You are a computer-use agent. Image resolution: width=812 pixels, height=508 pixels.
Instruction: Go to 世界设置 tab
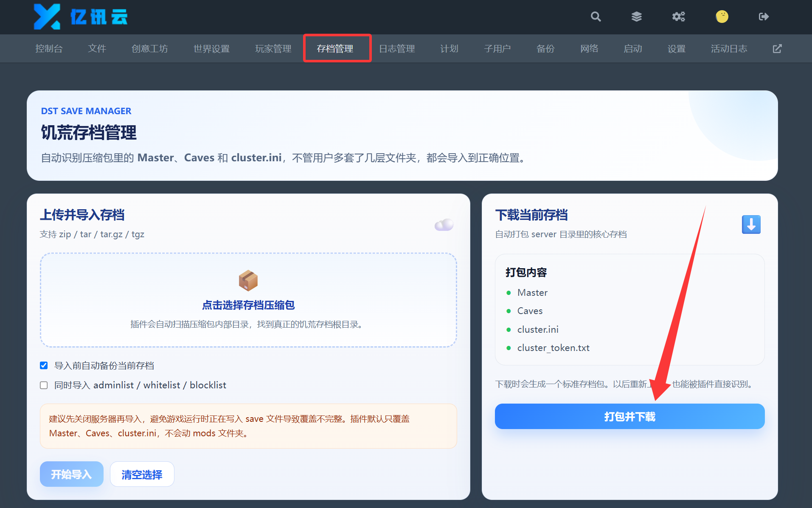pyautogui.click(x=211, y=49)
